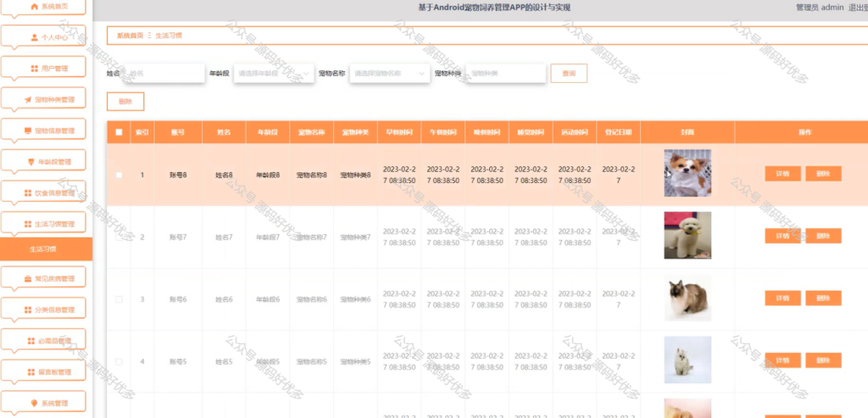Click the grid icon beside 用户管理
Image resolution: width=868 pixels, height=418 pixels.
(x=34, y=69)
